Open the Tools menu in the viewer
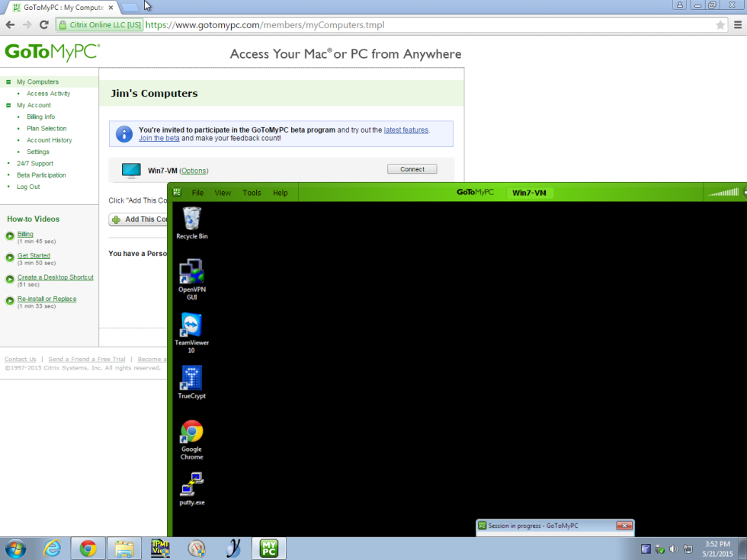This screenshot has height=560, width=747. pyautogui.click(x=252, y=193)
